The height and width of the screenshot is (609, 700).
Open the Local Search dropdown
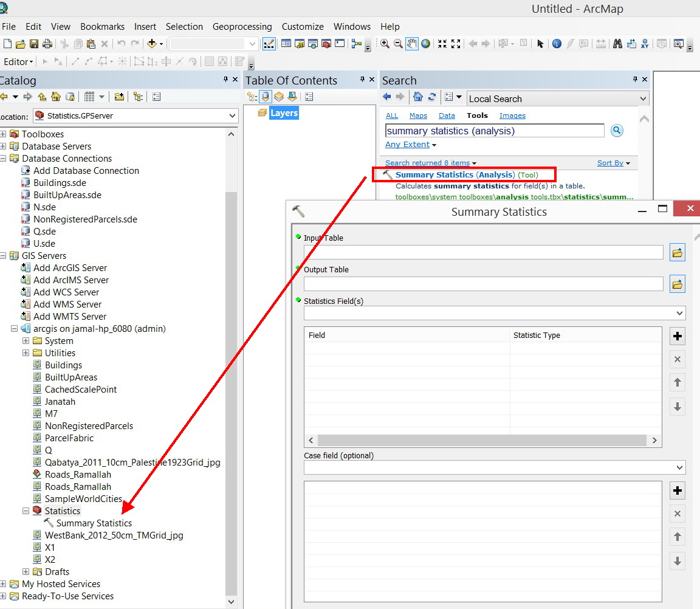pos(643,98)
